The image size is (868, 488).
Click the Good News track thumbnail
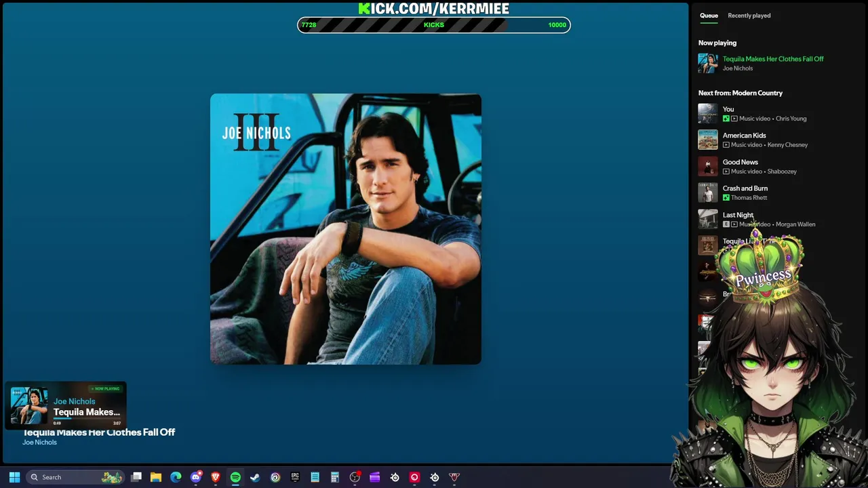[x=708, y=166]
